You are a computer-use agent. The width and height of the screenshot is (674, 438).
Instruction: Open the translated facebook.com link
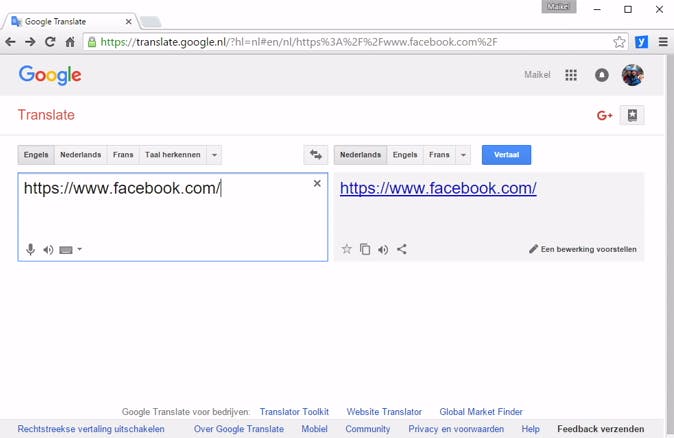(x=438, y=188)
